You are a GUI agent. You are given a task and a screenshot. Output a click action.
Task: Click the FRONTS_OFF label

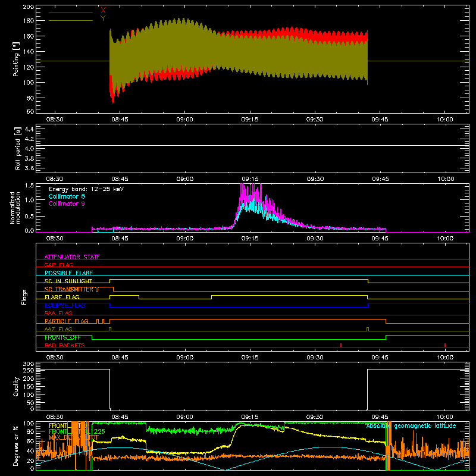click(x=62, y=337)
